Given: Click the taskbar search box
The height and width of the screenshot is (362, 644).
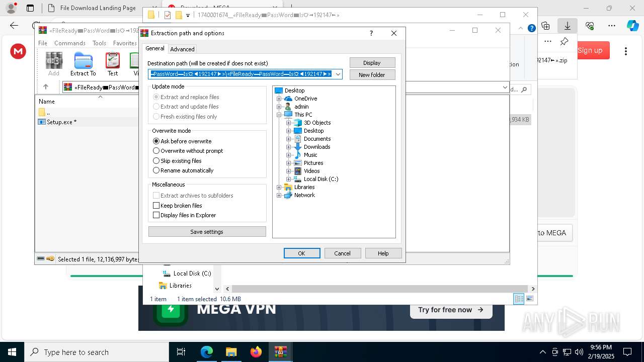Looking at the screenshot, I should coord(96,352).
